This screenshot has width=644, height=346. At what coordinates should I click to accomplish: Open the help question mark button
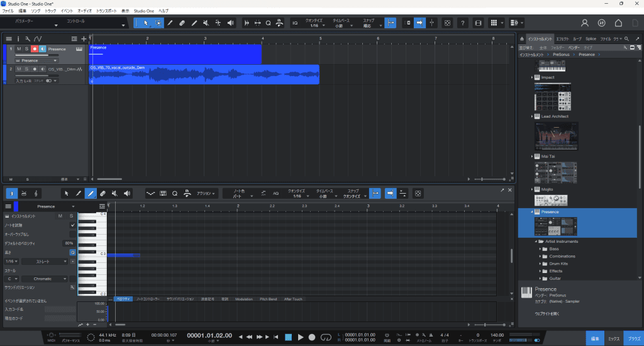tap(462, 23)
